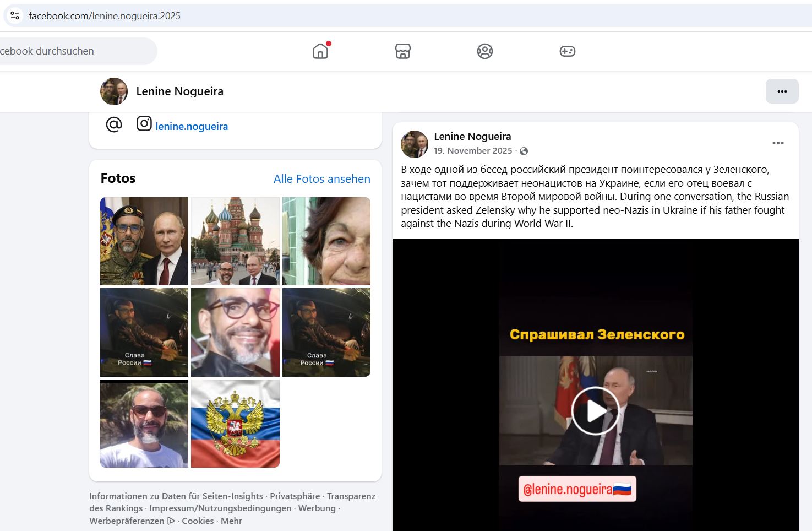The image size is (812, 531).
Task: Click the site info icon in the address bar
Action: 15,15
